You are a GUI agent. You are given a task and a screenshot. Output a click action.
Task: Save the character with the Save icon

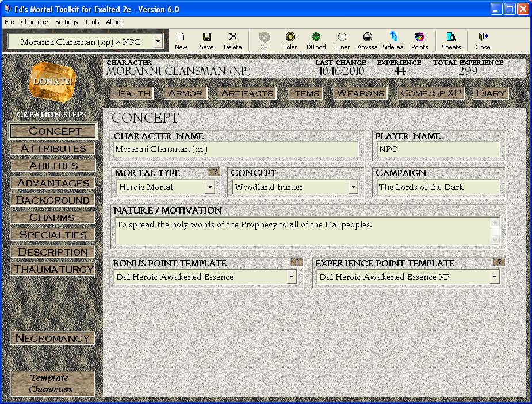pyautogui.click(x=206, y=41)
